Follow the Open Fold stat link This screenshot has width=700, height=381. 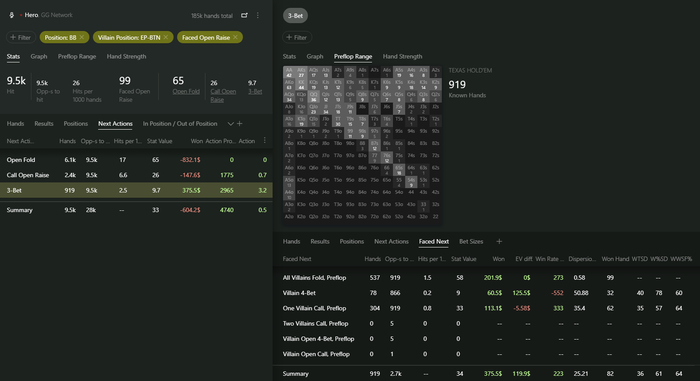click(x=186, y=92)
